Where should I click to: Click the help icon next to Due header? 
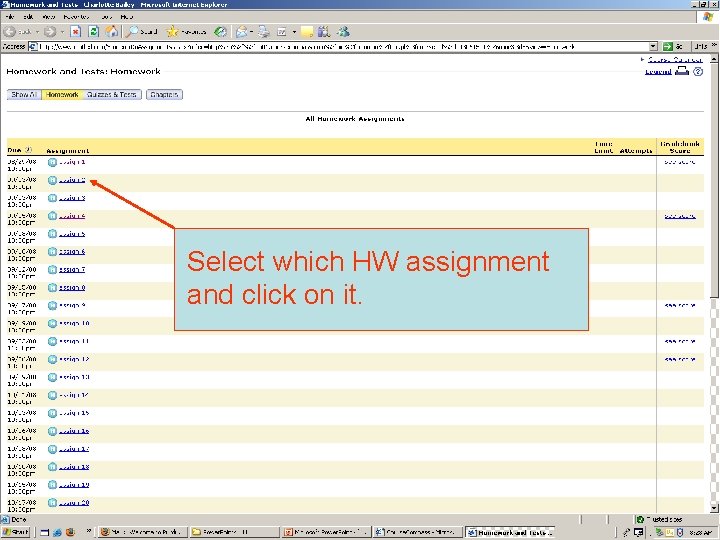pos(28,150)
